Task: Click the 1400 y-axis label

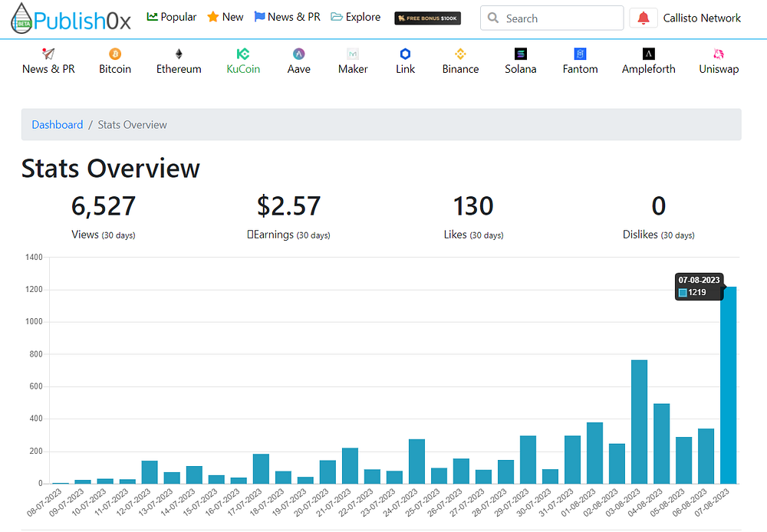Action: pyautogui.click(x=34, y=258)
